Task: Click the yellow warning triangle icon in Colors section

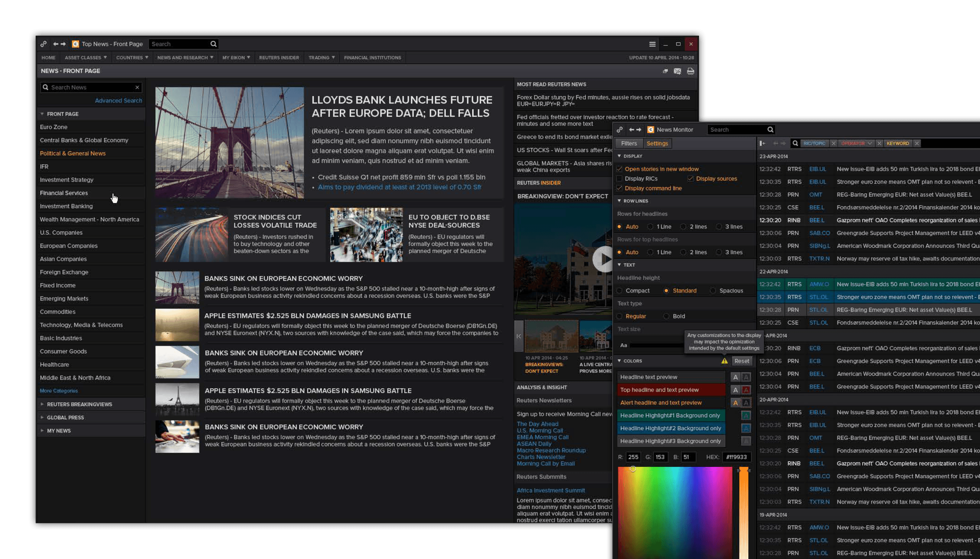Action: 724,361
